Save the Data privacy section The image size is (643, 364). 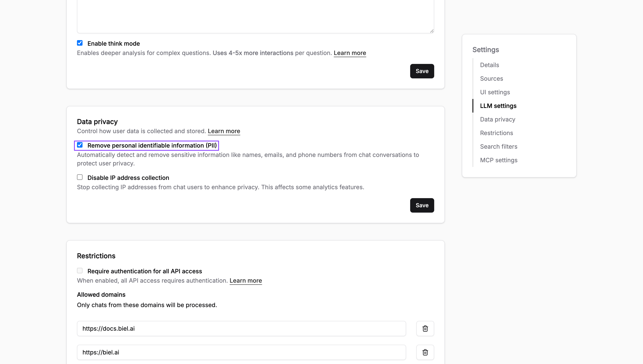click(422, 205)
